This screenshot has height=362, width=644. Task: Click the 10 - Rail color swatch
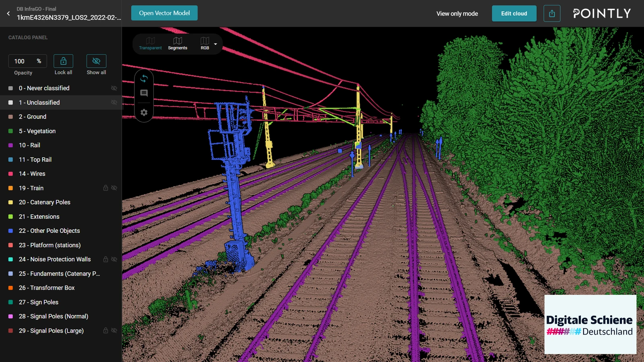(x=10, y=145)
